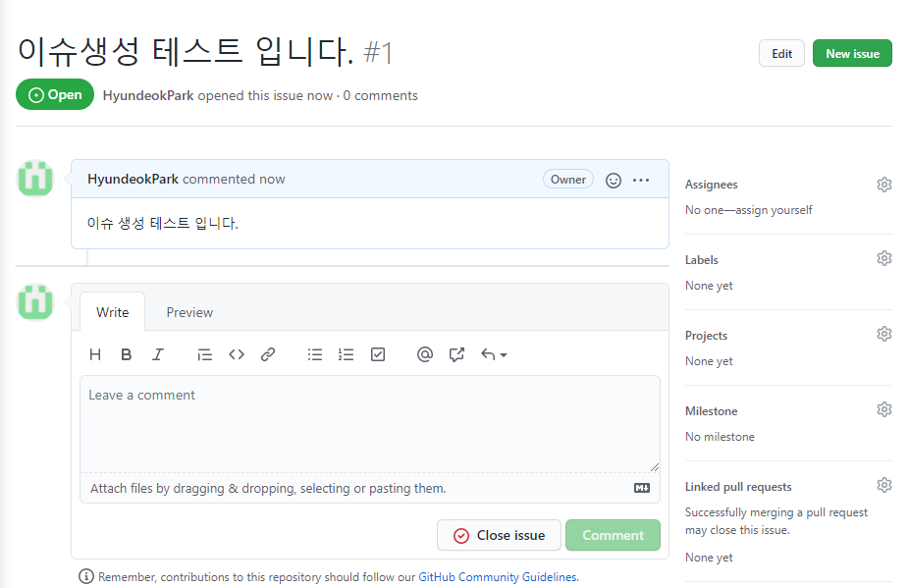Click the assign yourself link
This screenshot has height=588, width=910.
pyautogui.click(x=774, y=210)
